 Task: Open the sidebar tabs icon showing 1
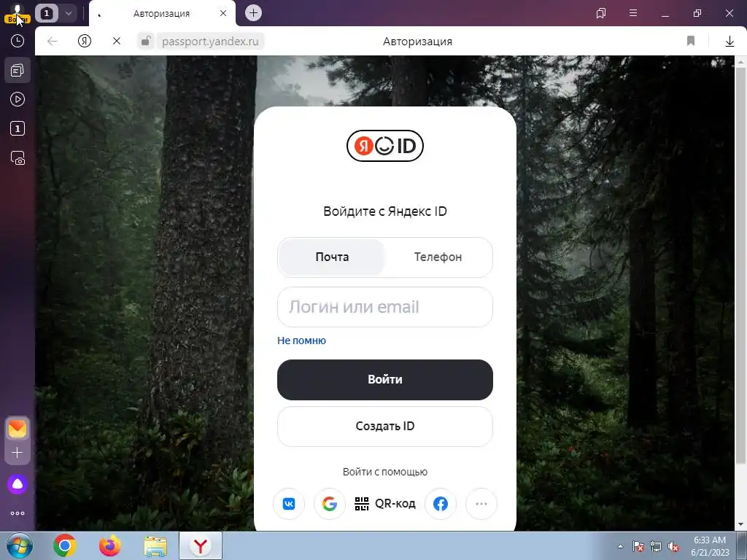pyautogui.click(x=18, y=128)
